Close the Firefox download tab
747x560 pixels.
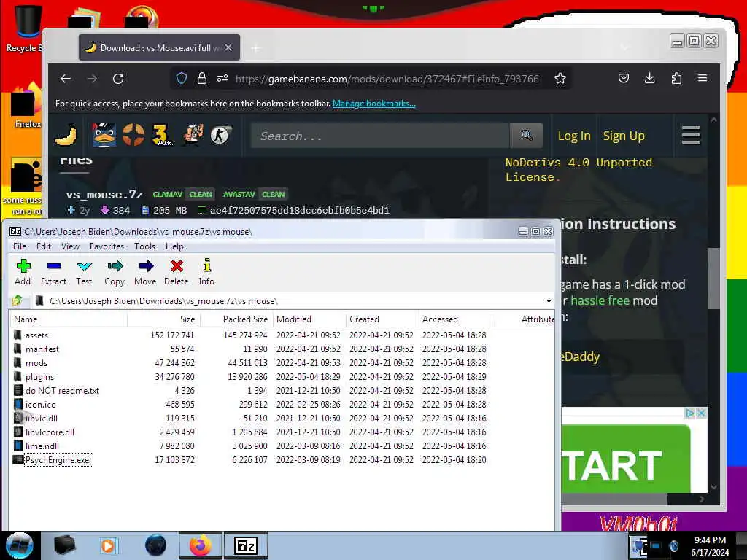click(x=228, y=47)
